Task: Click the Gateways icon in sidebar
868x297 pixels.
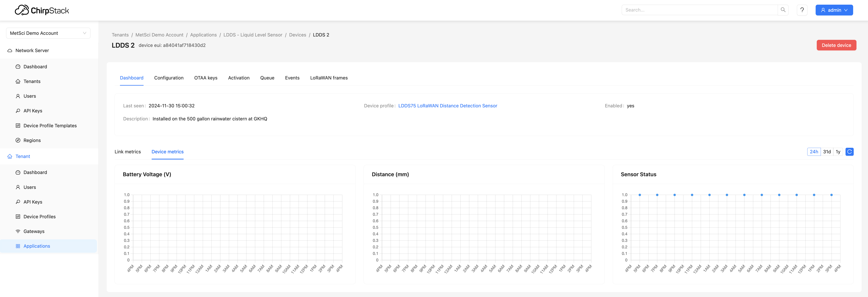Action: 18,231
